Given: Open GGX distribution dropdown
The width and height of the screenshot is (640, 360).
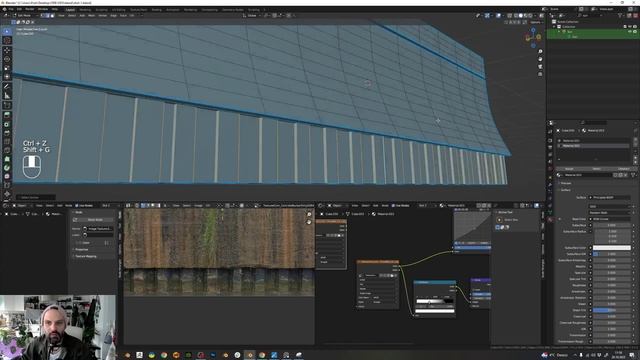Looking at the screenshot, I should 610,207.
